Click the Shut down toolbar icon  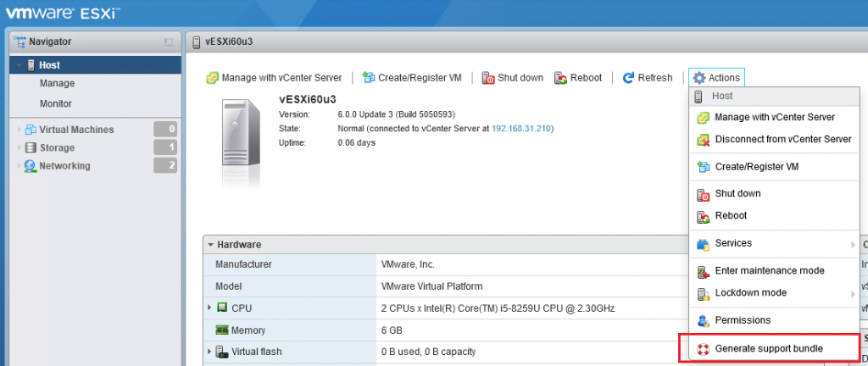(x=487, y=78)
